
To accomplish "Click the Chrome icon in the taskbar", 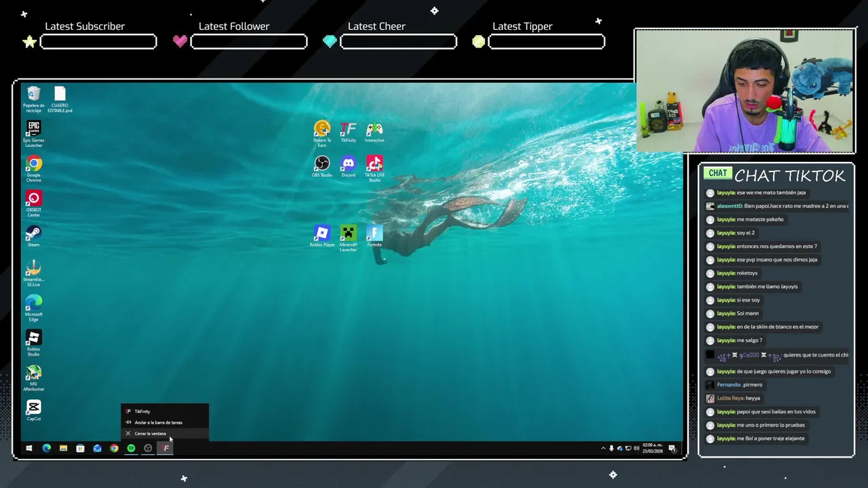I will pos(114,448).
